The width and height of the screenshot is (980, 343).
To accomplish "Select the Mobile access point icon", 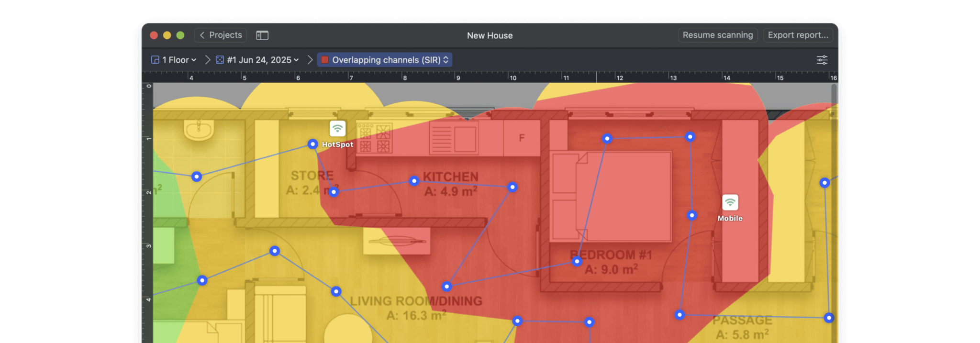I will (x=730, y=202).
